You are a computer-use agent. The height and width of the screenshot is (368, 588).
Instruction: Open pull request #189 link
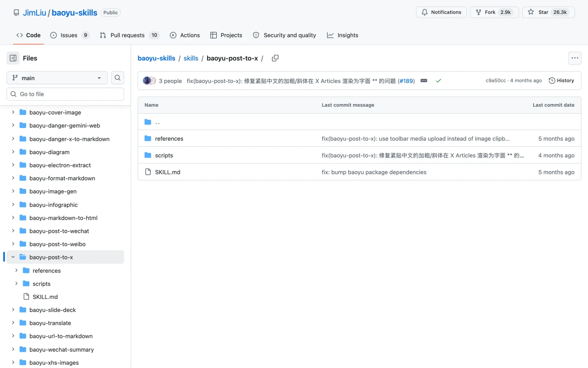coord(406,81)
